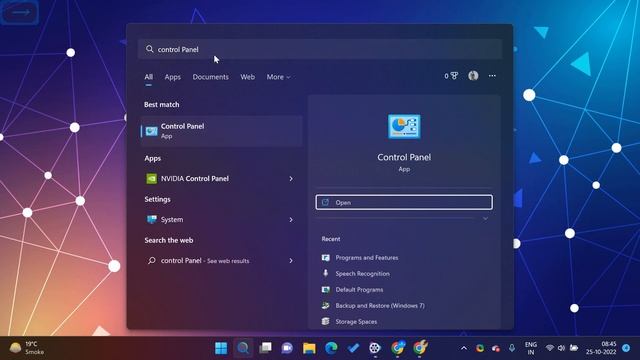Click the System monitor icon

(x=151, y=220)
